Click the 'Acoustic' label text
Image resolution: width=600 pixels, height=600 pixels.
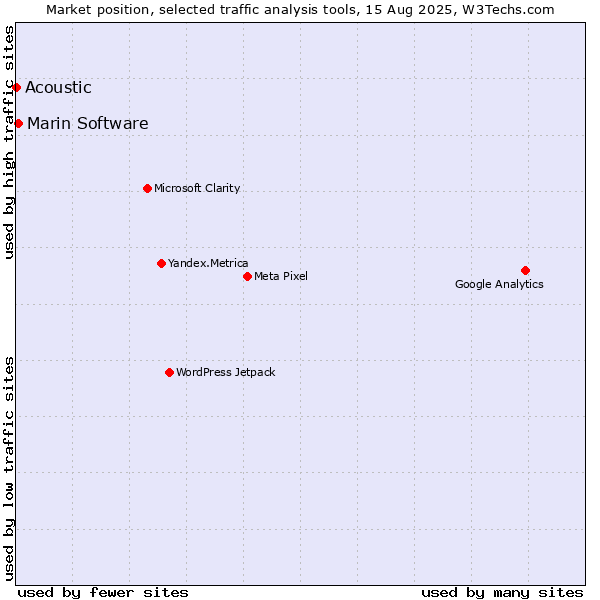[58, 88]
